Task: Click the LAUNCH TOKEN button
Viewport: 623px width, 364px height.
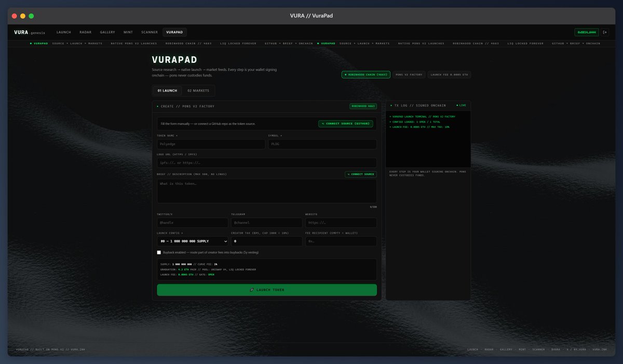Action: (x=267, y=290)
